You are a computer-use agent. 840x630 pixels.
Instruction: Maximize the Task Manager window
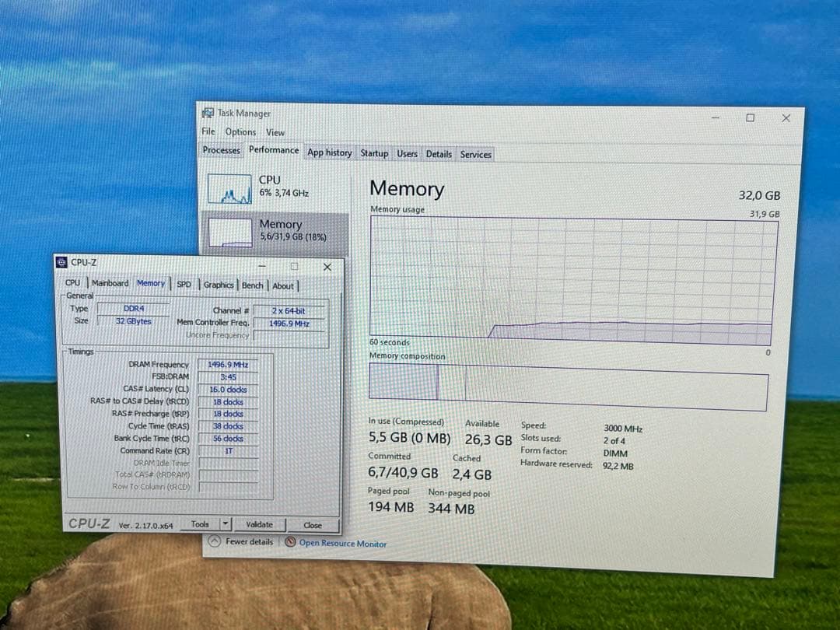(x=750, y=118)
